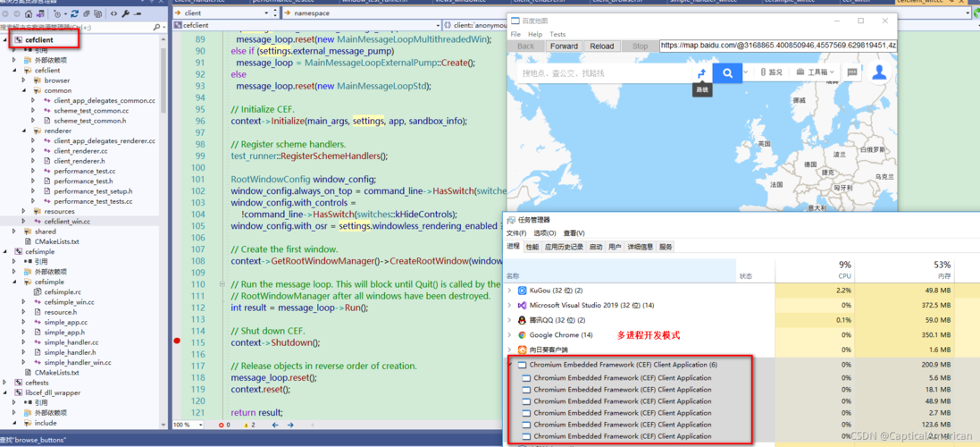This screenshot has height=447, width=980.
Task: Expand the Google Chrome process group
Action: (509, 335)
